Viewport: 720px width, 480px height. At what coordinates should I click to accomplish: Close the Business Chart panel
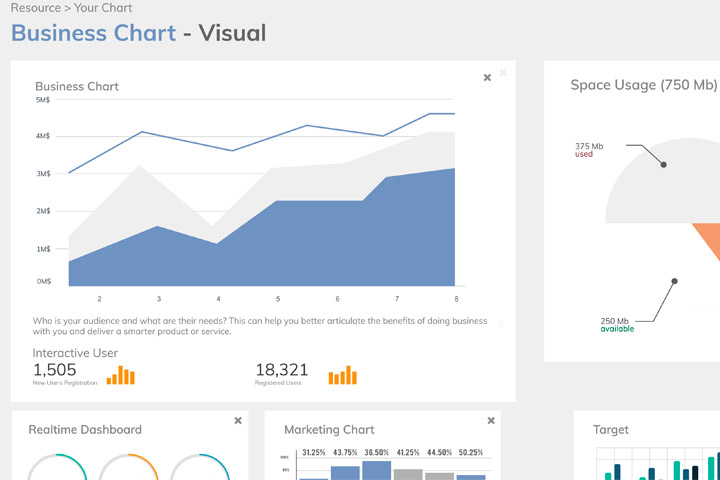tap(487, 78)
